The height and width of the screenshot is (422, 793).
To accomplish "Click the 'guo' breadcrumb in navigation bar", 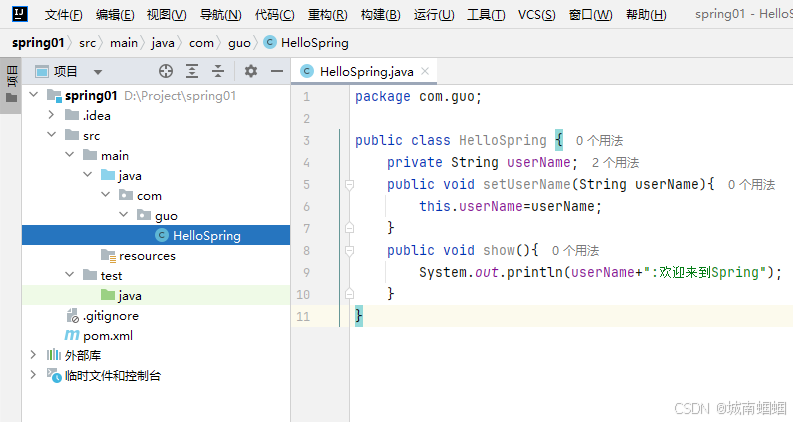I will click(238, 43).
